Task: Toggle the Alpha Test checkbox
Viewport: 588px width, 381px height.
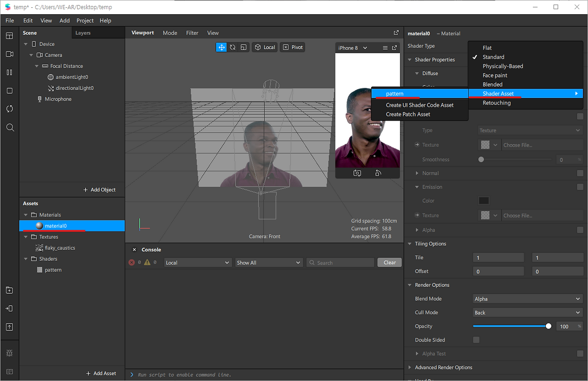Action: pyautogui.click(x=580, y=353)
